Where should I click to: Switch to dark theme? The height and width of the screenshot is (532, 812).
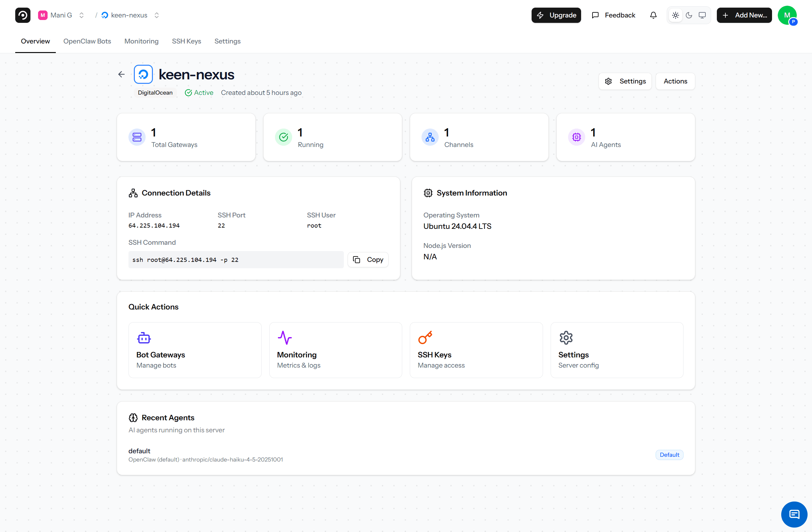pos(689,15)
